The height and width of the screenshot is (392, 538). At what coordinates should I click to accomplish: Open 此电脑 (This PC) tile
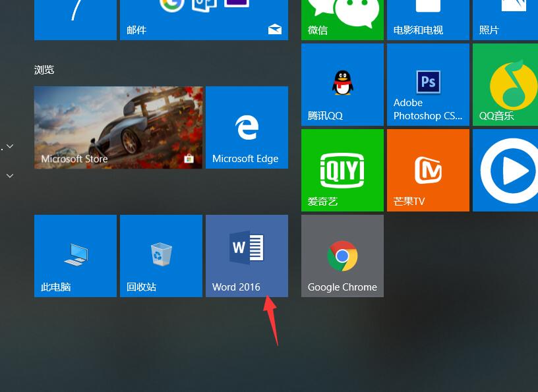pyautogui.click(x=75, y=256)
